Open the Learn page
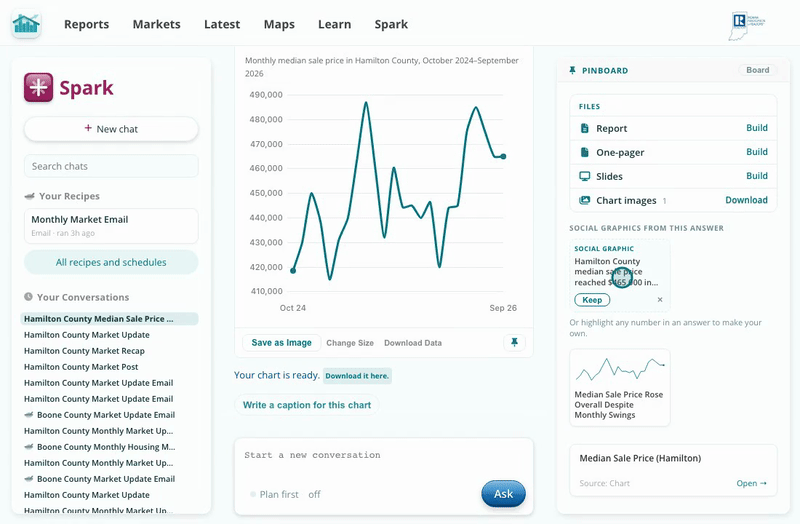Viewport: 800px width, 524px height. pos(334,24)
